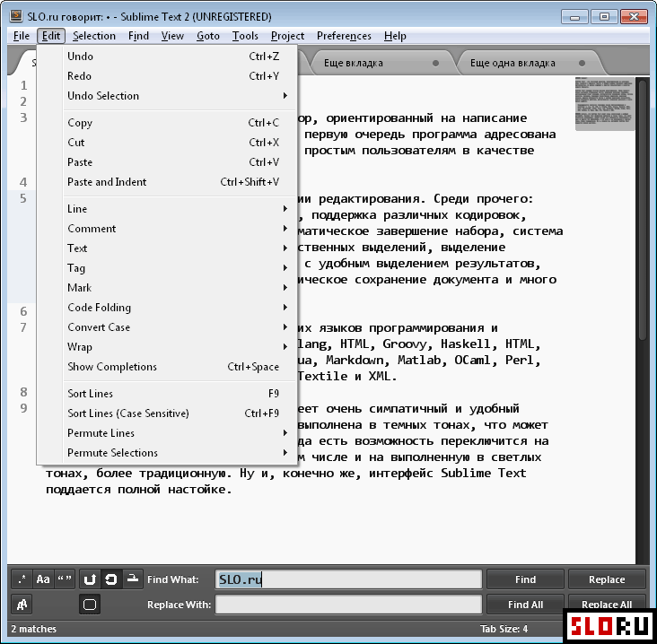
Task: Open the Preferences menu
Action: [344, 36]
